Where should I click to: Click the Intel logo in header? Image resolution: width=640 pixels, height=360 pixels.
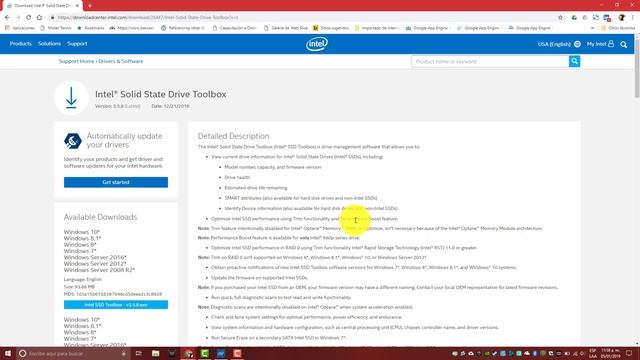point(317,44)
